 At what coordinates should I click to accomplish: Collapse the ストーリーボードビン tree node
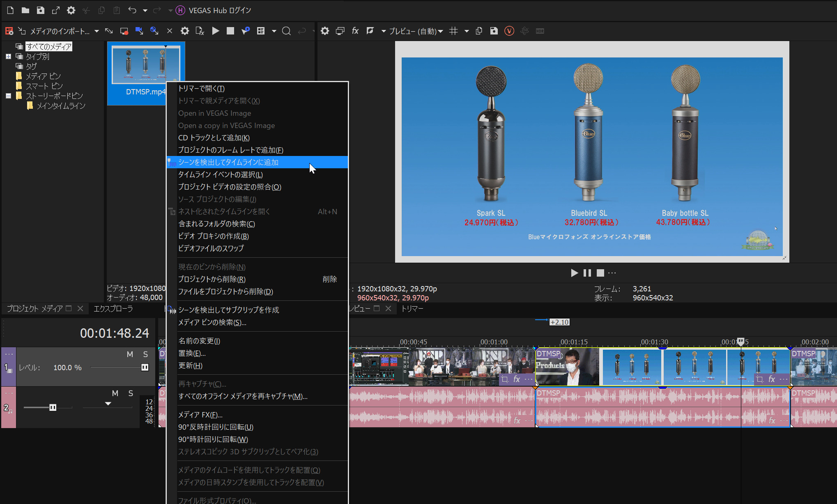click(8, 96)
